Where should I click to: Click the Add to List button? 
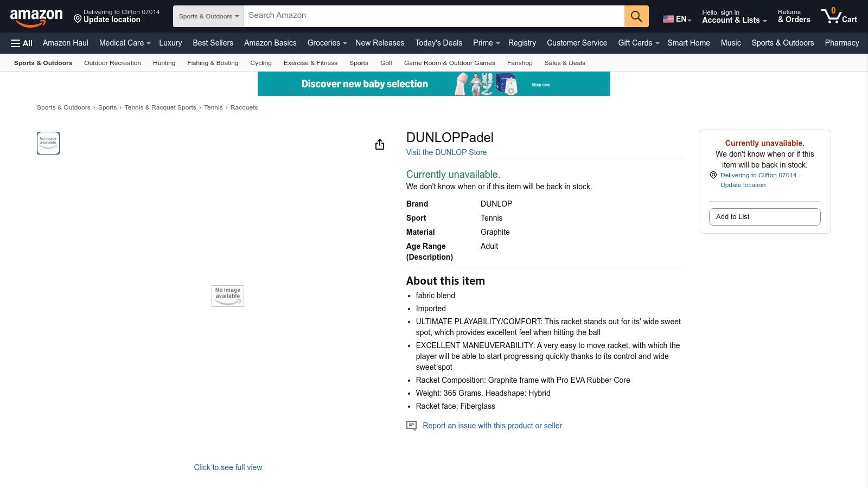coord(764,217)
